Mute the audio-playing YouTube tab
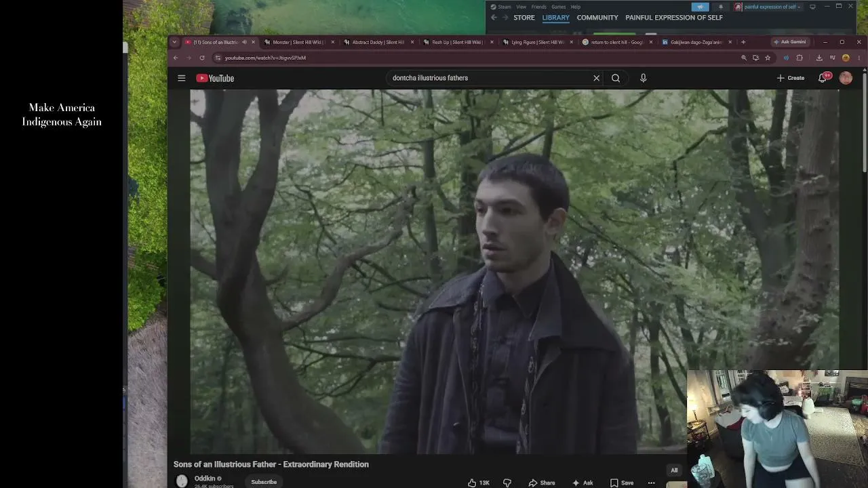Viewport: 868px width, 488px height. (244, 42)
